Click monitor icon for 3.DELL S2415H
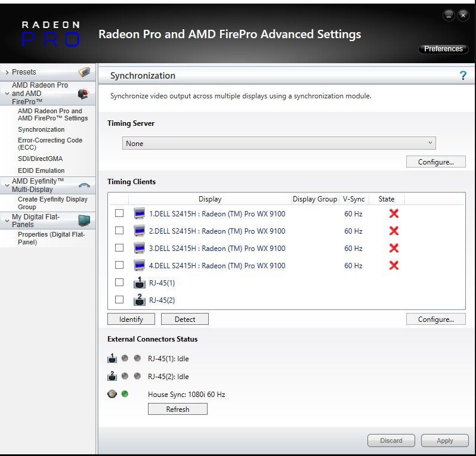The width and height of the screenshot is (476, 456). tap(140, 248)
